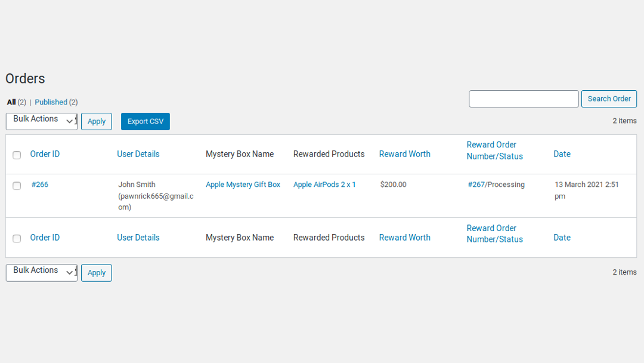Expand the bottom Bulk Actions dropdown
Image resolution: width=644 pixels, height=363 pixels.
pos(42,272)
